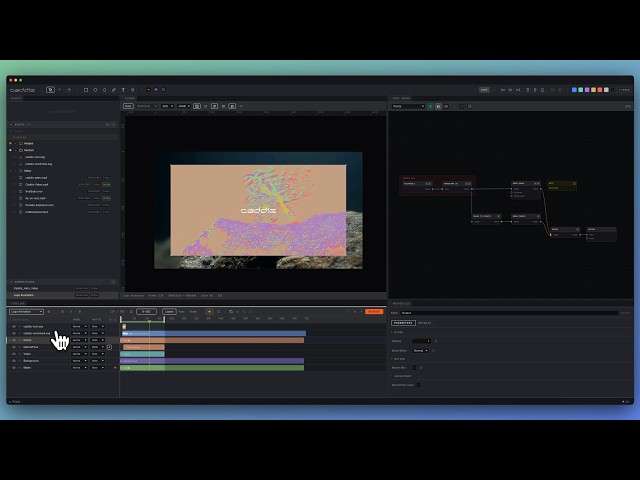The image size is (640, 480).
Task: Click the timecode field in the timeline toolbar
Action: (146, 312)
